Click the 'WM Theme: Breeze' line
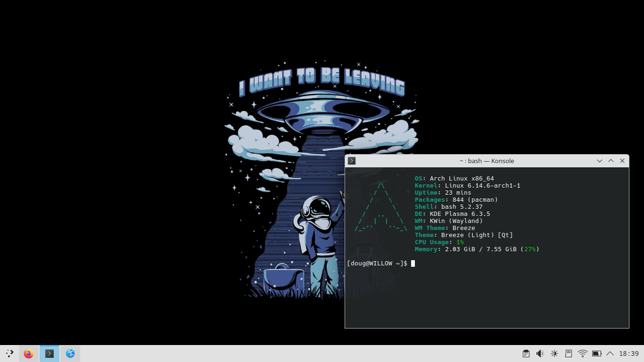 pyautogui.click(x=445, y=228)
